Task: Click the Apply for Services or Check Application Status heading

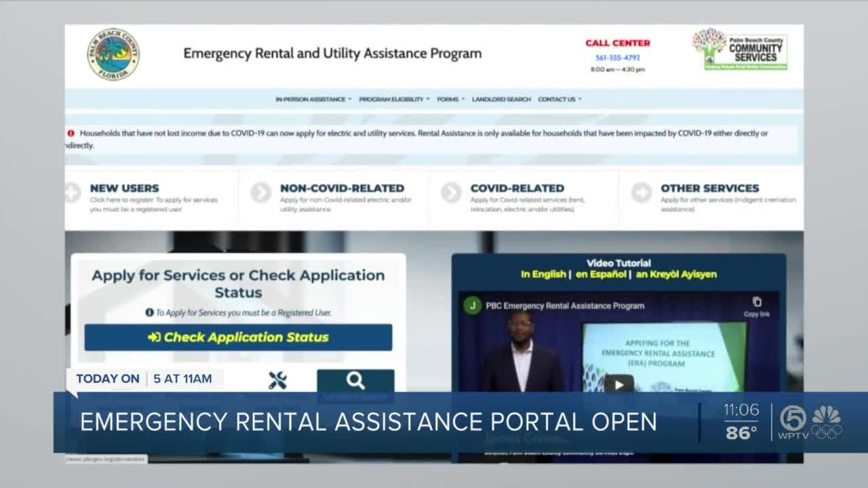Action: [x=238, y=284]
